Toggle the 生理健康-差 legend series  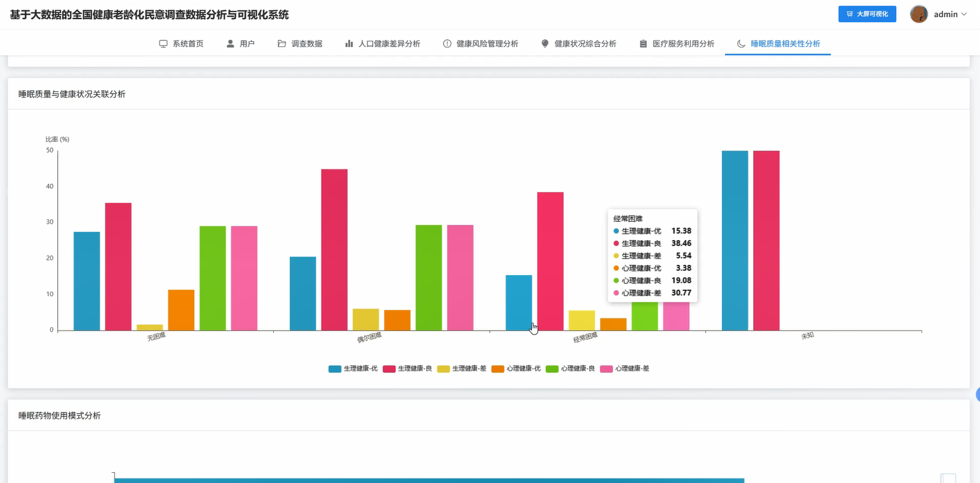point(461,369)
